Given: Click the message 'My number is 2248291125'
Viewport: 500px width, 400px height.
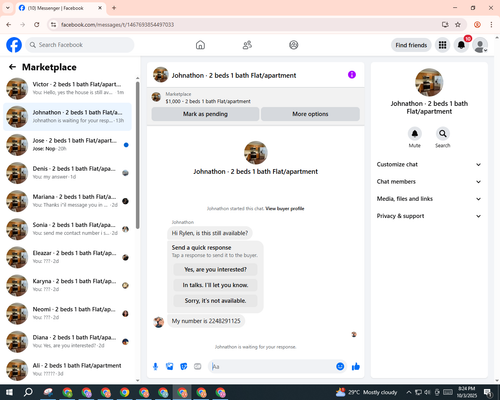Looking at the screenshot, I should click(206, 321).
